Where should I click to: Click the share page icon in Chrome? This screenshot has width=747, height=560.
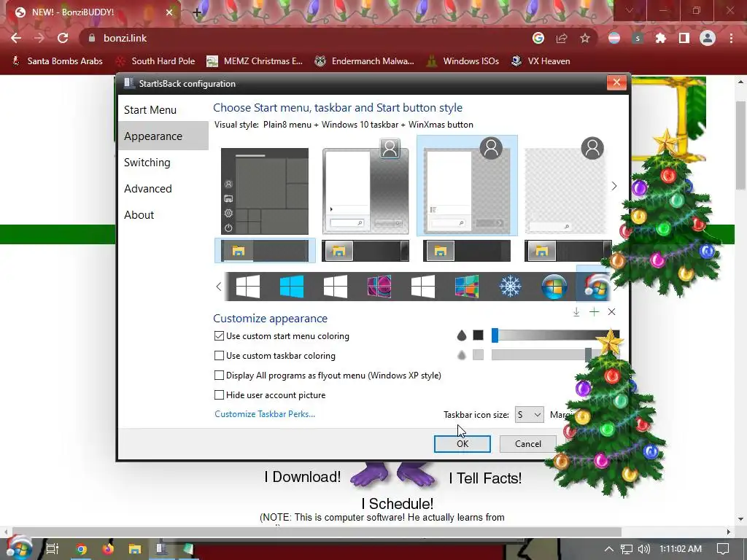[562, 38]
